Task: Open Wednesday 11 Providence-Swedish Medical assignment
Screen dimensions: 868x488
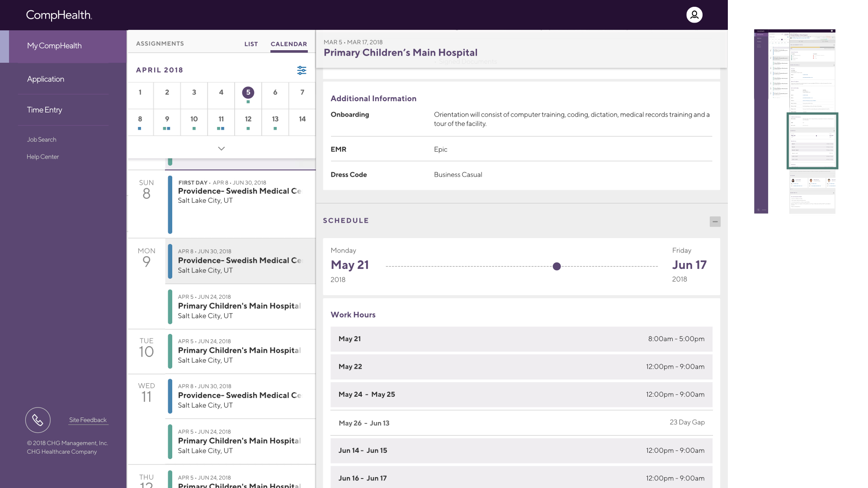Action: 241,396
